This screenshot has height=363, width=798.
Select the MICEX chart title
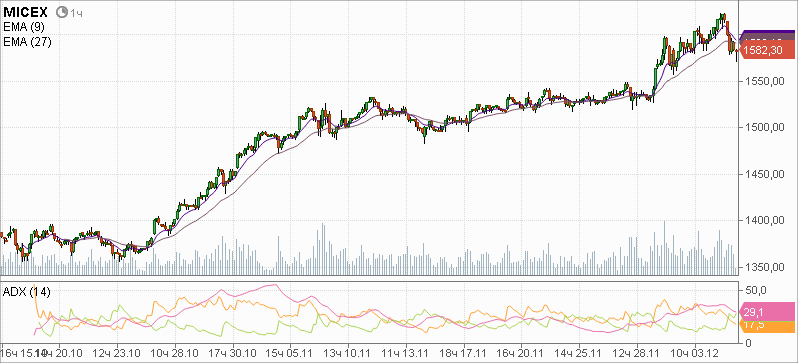[x=25, y=12]
